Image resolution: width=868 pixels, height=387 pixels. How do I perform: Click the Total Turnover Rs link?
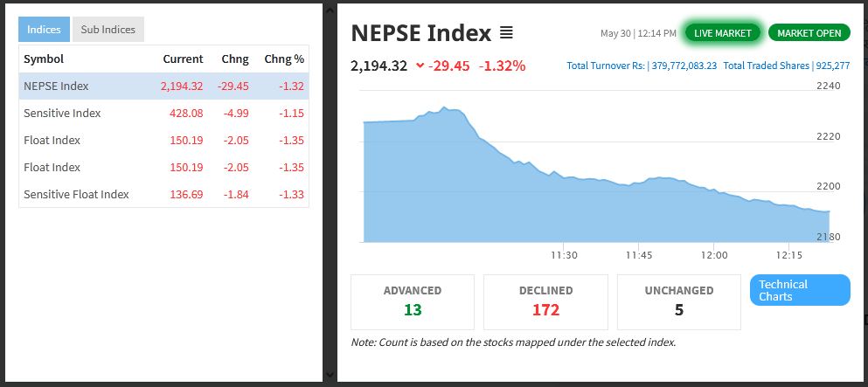641,66
